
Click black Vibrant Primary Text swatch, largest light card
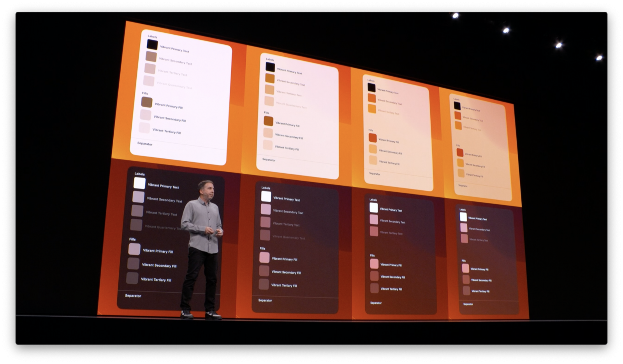(x=152, y=45)
